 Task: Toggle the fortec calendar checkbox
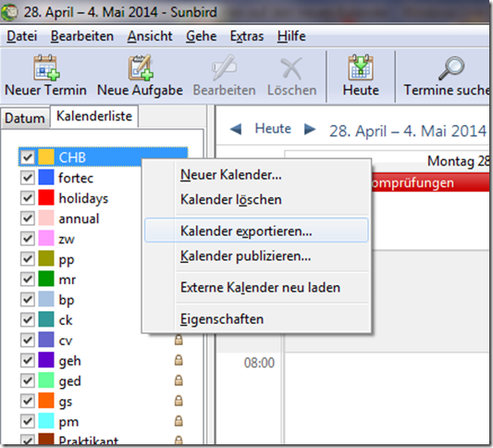[x=28, y=178]
